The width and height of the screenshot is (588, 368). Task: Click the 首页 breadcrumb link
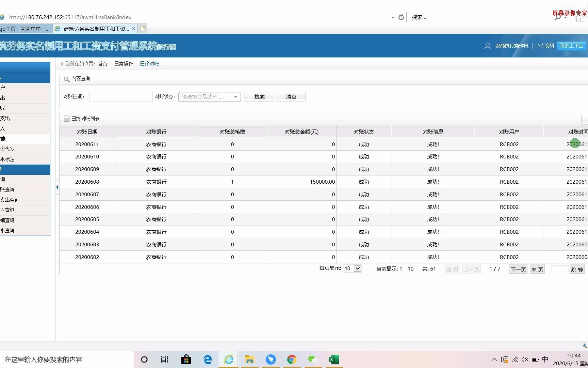[x=102, y=64]
